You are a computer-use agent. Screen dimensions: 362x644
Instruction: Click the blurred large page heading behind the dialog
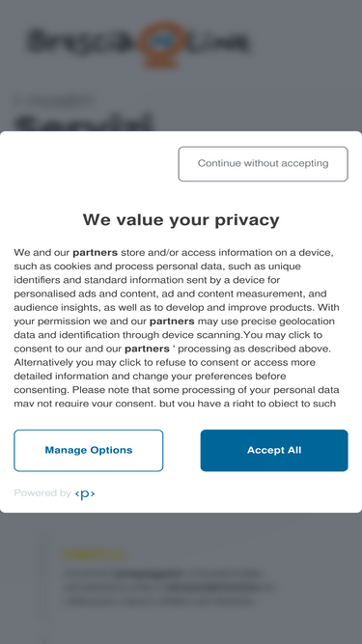(x=83, y=123)
